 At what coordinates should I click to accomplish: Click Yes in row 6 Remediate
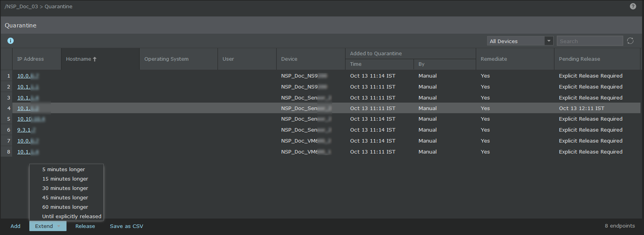click(485, 130)
